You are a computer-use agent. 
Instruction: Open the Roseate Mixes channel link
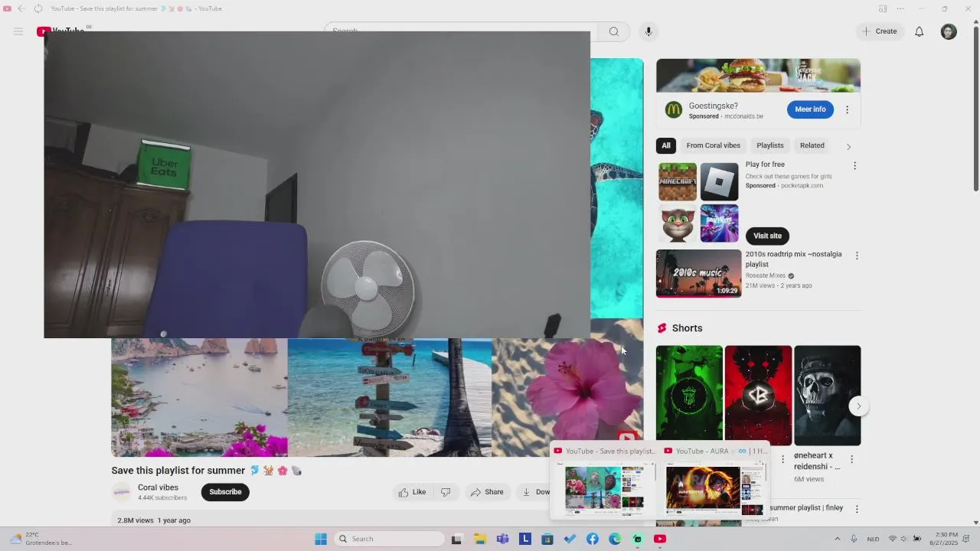(x=766, y=275)
